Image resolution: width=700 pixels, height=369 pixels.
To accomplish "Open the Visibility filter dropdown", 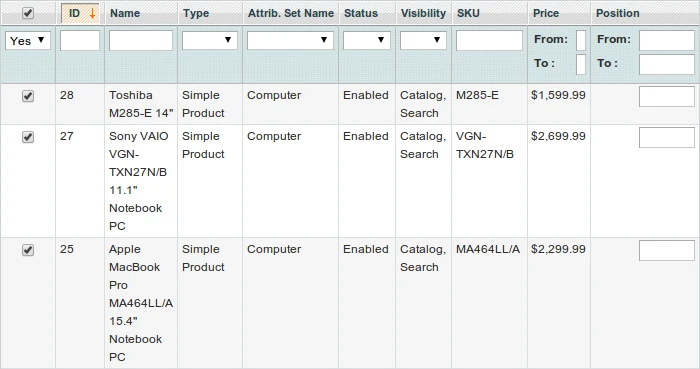I will point(423,40).
